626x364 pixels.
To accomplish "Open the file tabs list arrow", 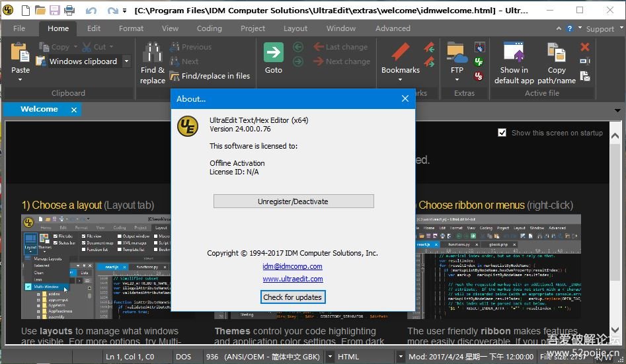I will coord(617,110).
